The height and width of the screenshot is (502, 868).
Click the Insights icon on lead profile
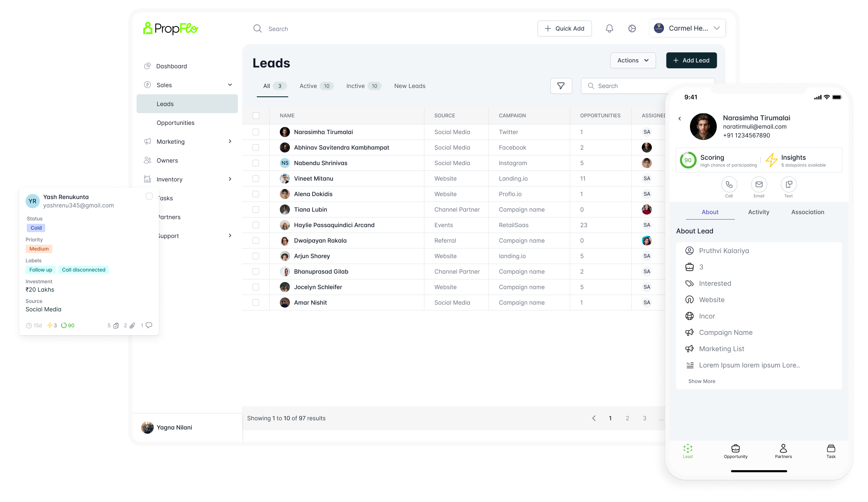pos(771,160)
